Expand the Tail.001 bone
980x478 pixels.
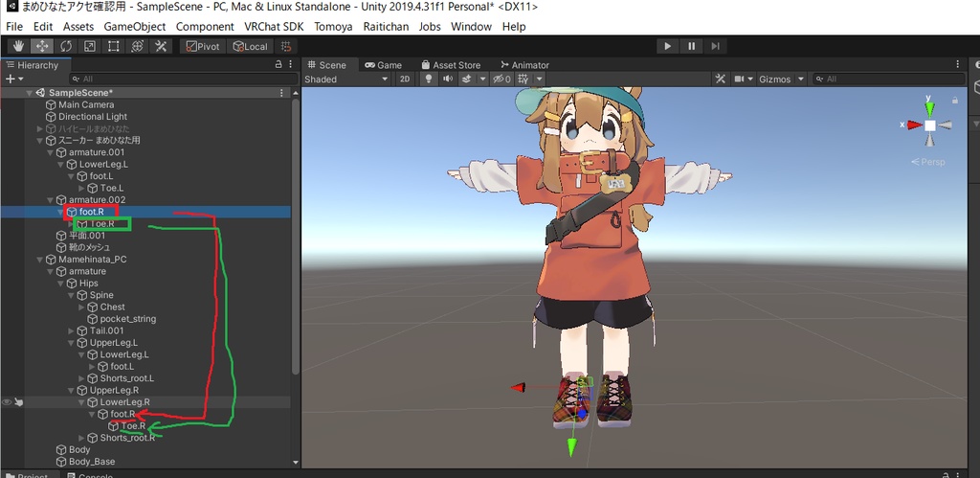pos(71,331)
